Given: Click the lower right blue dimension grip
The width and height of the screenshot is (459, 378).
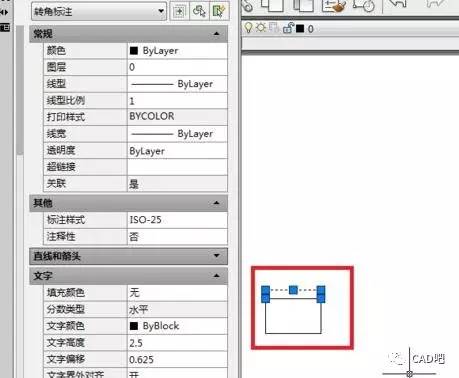Looking at the screenshot, I should tap(321, 298).
